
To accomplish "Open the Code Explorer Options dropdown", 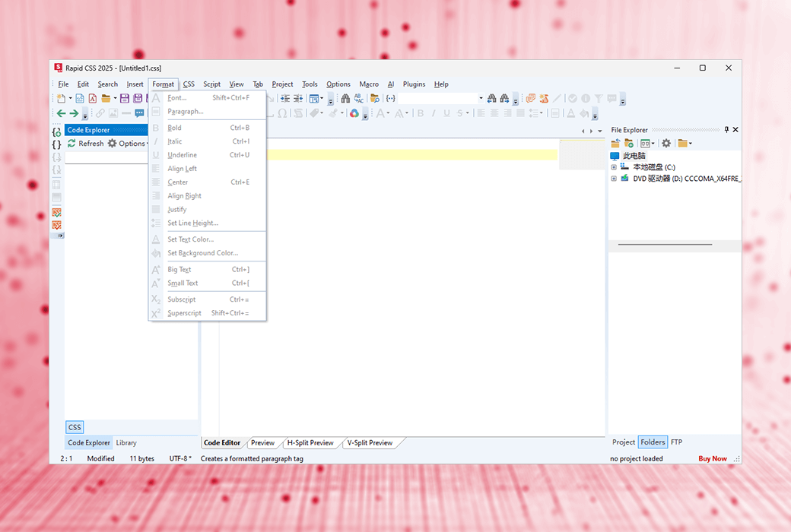I will click(x=128, y=143).
